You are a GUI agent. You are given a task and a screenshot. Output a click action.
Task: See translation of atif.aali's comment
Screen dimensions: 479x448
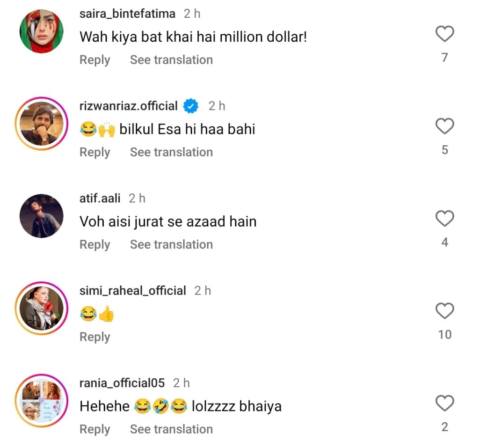point(171,244)
